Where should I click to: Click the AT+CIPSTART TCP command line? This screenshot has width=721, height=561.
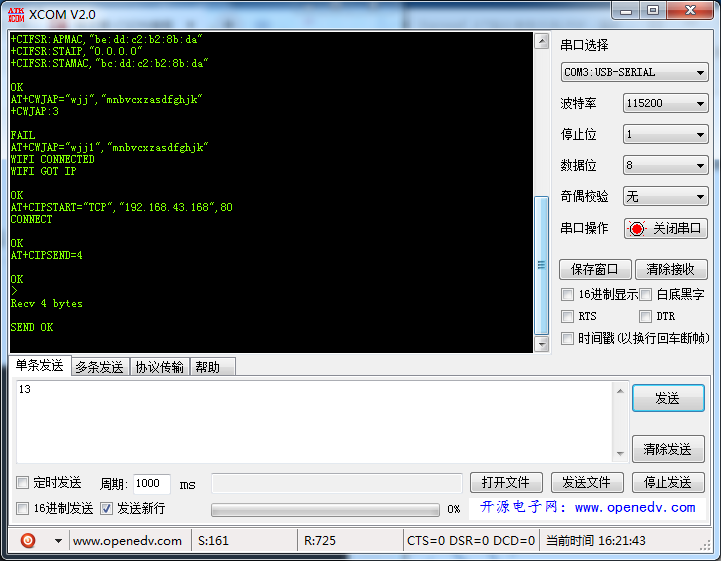122,207
